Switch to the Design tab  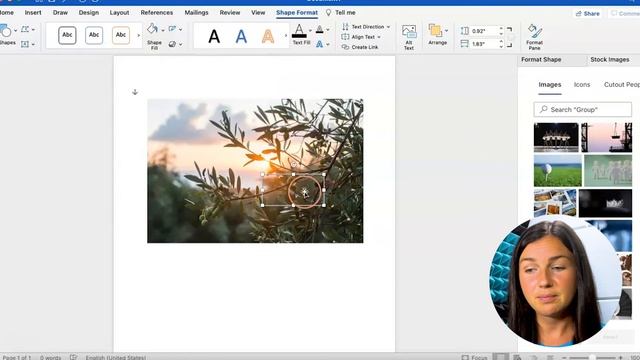click(89, 13)
